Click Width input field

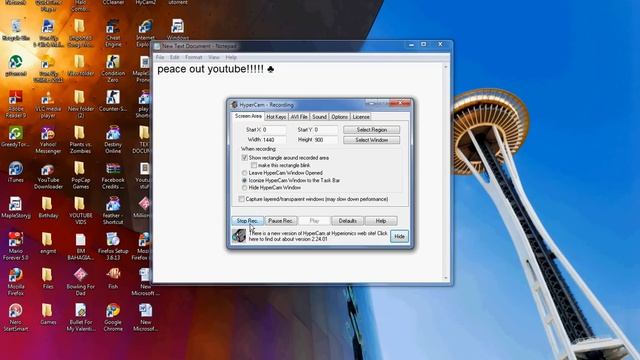point(273,140)
